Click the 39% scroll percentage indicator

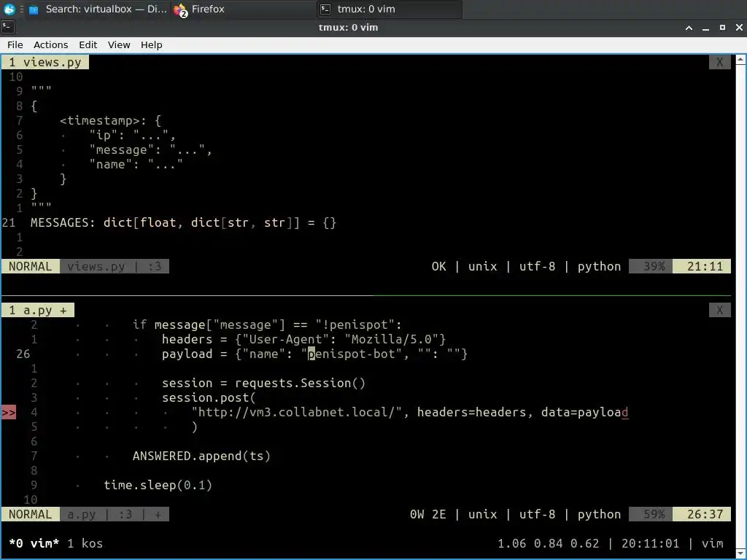tap(651, 266)
